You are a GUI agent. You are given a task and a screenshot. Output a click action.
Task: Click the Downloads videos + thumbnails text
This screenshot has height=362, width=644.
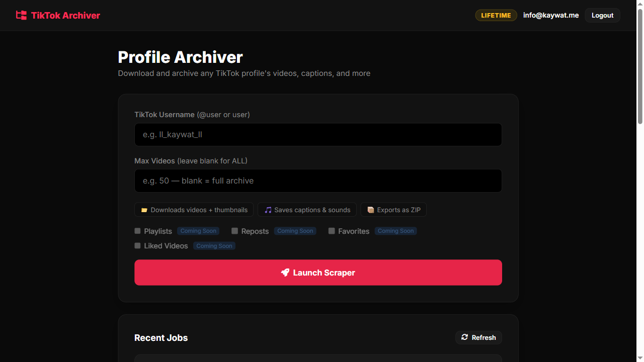[x=199, y=210]
